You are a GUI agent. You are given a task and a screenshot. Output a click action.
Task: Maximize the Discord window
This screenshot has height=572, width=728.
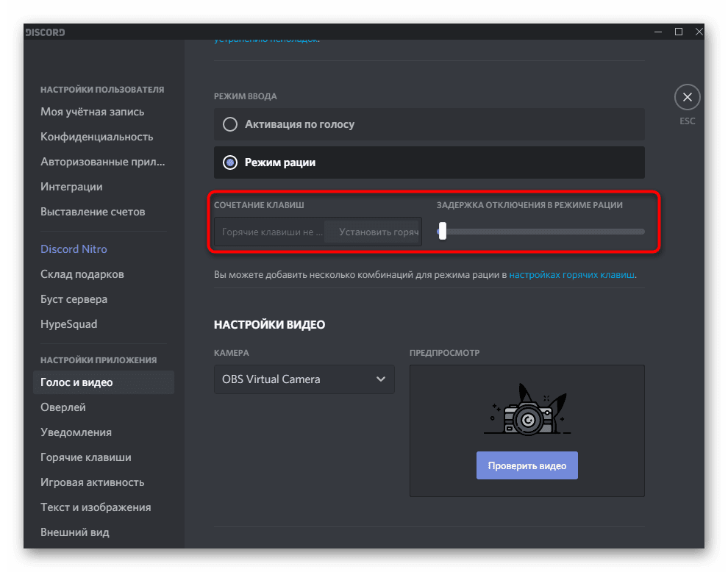[x=678, y=32]
